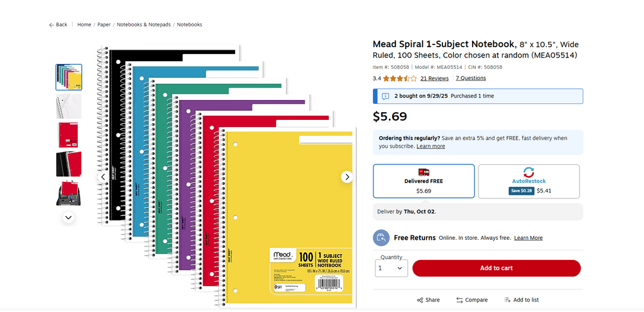Click Learn more about subscribing
Screen dimensions: 644x312
point(431,146)
